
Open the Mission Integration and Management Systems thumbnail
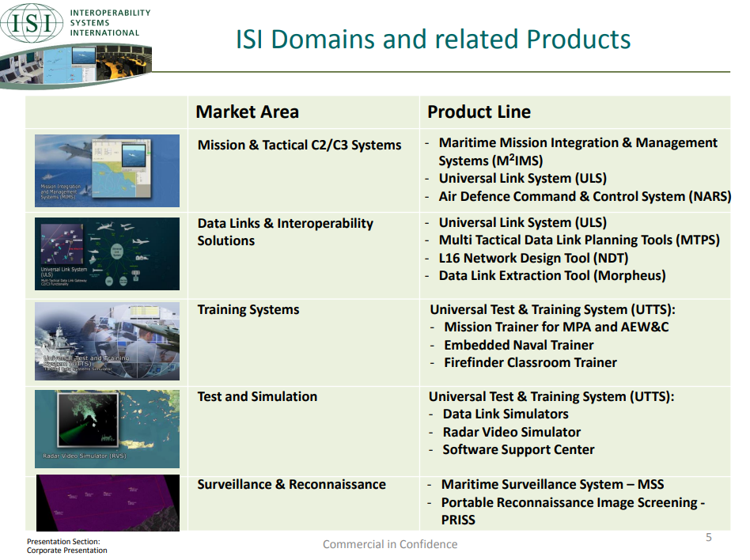107,171
